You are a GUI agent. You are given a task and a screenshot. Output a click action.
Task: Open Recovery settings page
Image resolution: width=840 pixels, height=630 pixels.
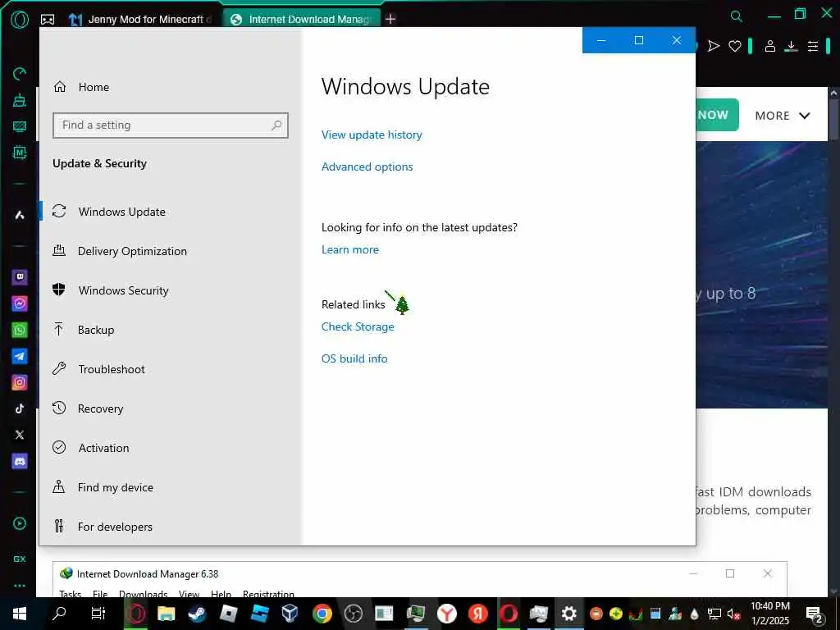click(171, 409)
